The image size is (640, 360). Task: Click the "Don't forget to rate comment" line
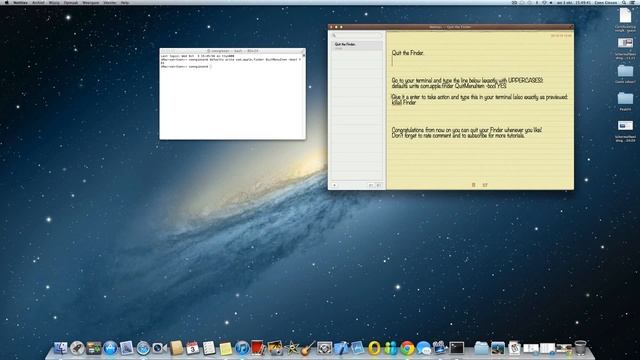coord(458,136)
